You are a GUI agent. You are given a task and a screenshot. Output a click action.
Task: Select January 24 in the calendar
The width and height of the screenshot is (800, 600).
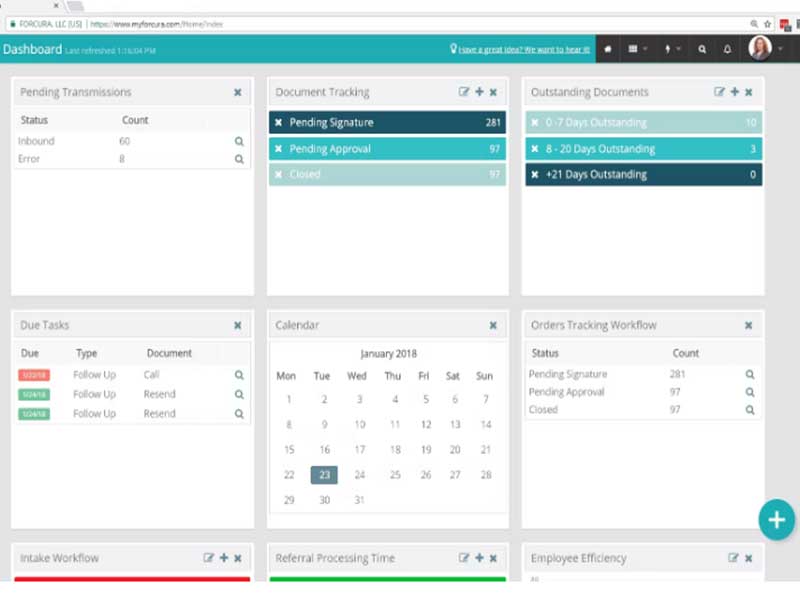point(360,475)
